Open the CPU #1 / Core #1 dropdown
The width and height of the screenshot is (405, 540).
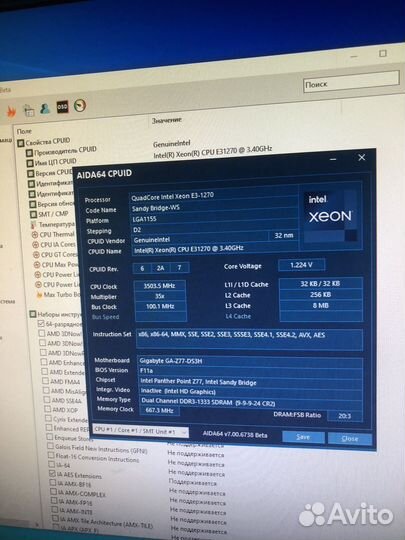[141, 431]
